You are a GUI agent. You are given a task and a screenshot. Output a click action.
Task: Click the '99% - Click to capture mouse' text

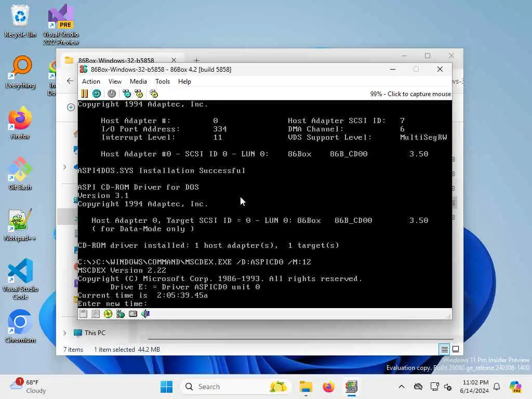click(410, 94)
